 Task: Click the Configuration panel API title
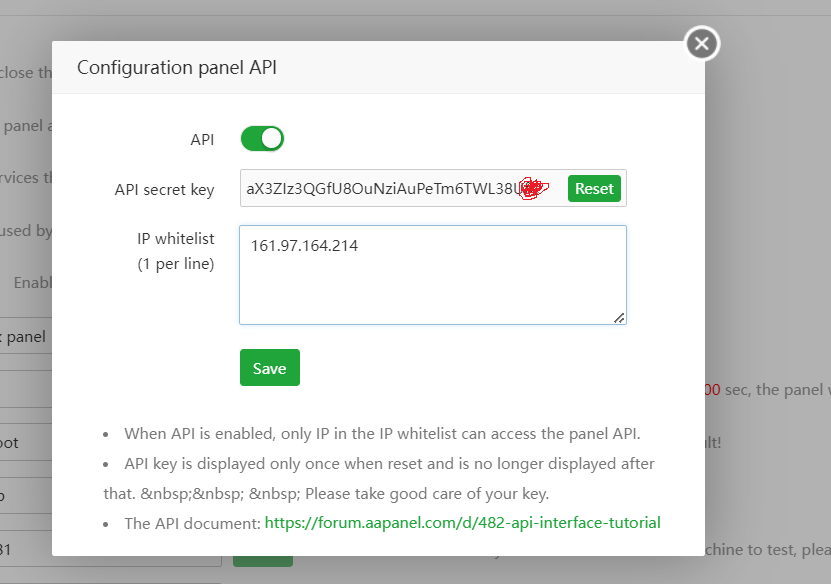176,68
